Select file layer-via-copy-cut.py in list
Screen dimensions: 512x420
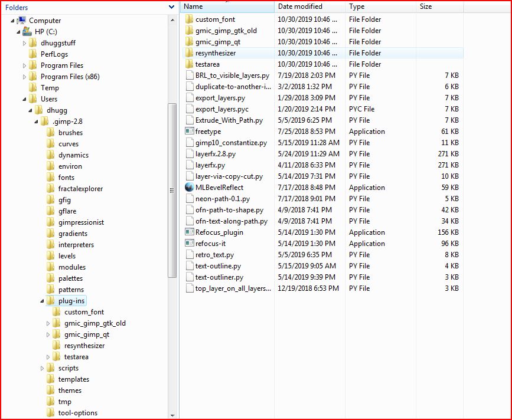pyautogui.click(x=229, y=176)
